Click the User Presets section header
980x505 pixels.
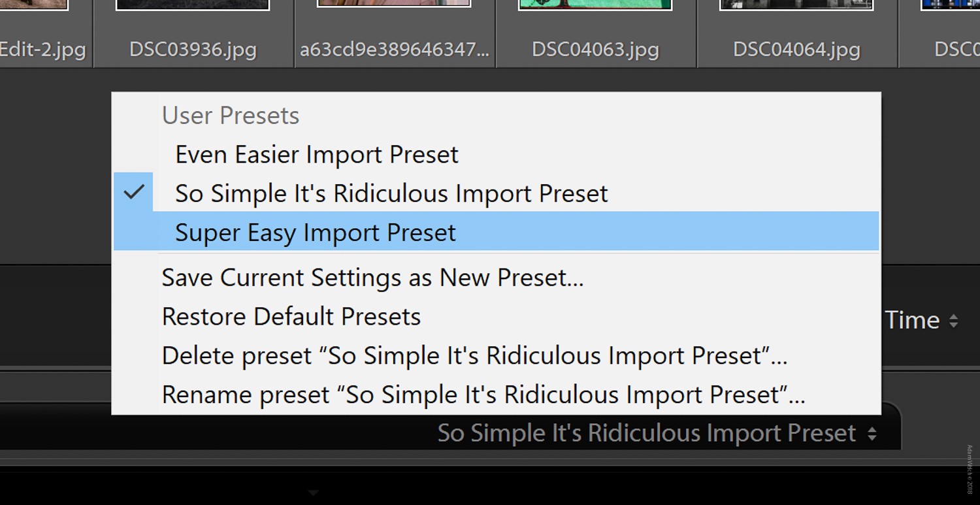pos(230,115)
